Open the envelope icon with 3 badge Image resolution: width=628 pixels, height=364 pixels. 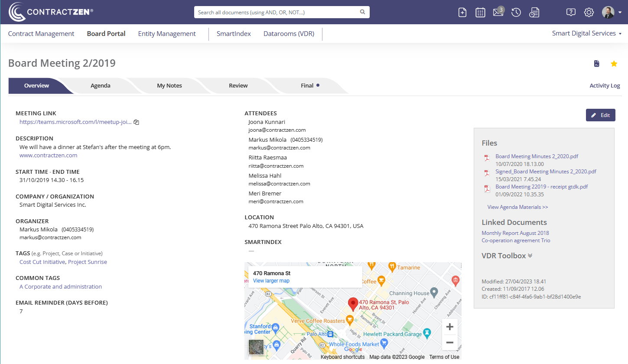pyautogui.click(x=498, y=12)
